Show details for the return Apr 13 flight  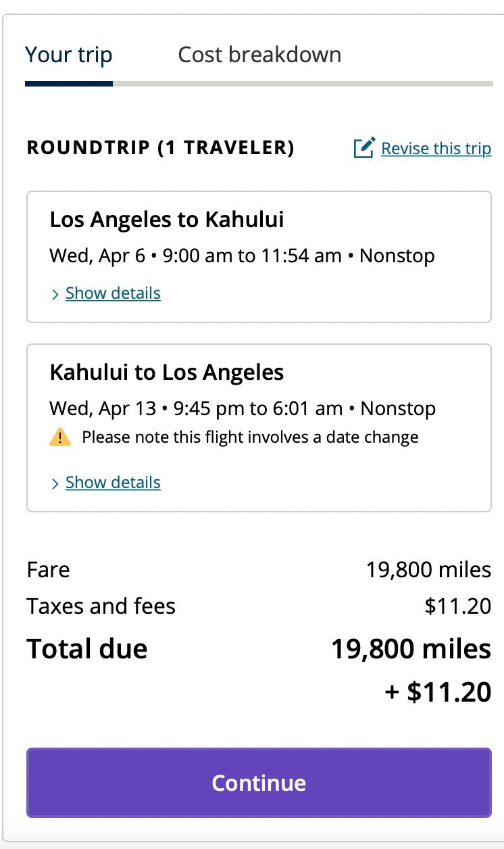pyautogui.click(x=113, y=483)
